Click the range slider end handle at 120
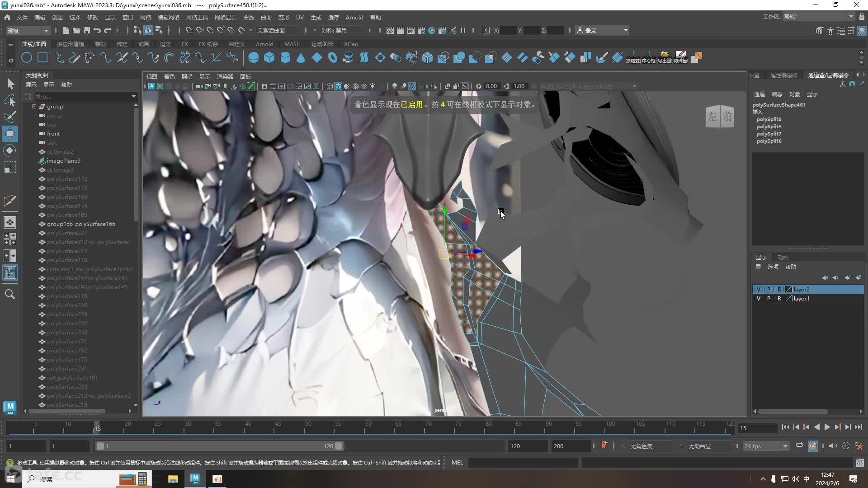The width and height of the screenshot is (868, 488). click(339, 446)
